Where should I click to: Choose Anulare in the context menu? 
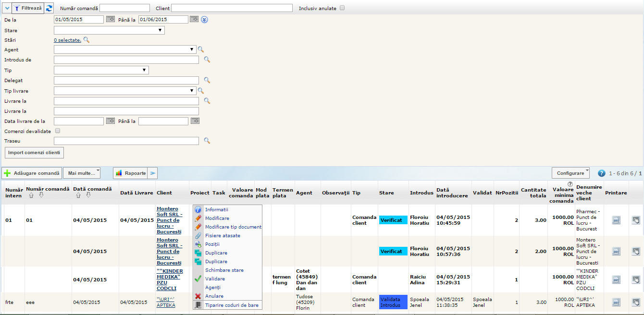pyautogui.click(x=214, y=296)
